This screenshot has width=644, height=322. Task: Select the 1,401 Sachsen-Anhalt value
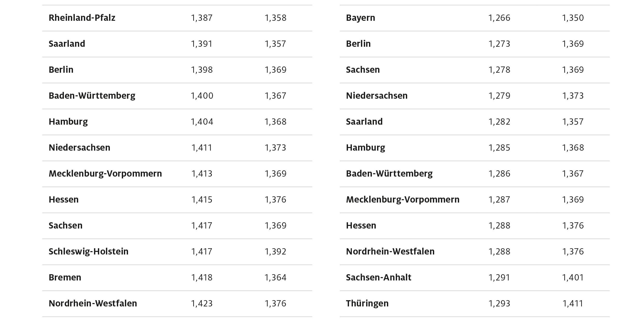click(x=573, y=277)
